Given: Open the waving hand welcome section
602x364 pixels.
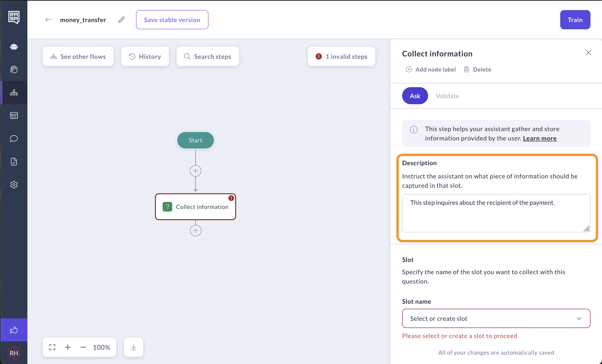Looking at the screenshot, I should click(14, 69).
